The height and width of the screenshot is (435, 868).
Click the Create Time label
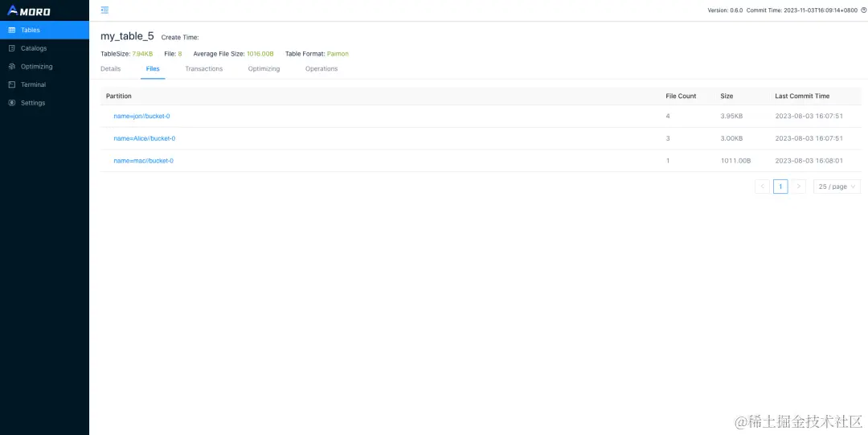point(180,38)
